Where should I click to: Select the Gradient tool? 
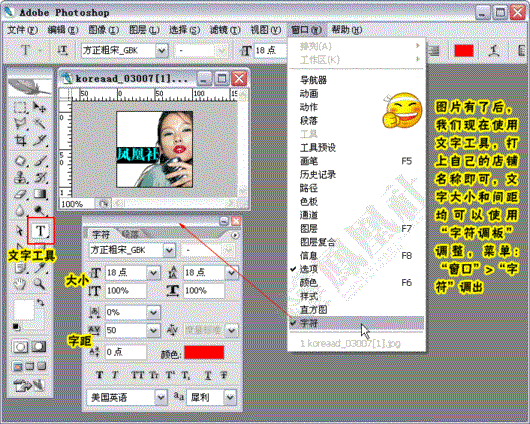coord(40,194)
